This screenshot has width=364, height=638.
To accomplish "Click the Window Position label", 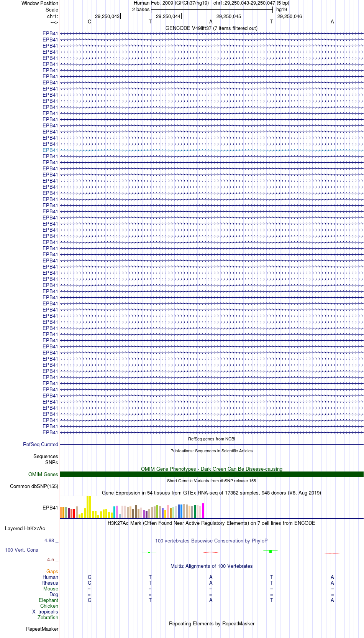I will click(x=40, y=3).
